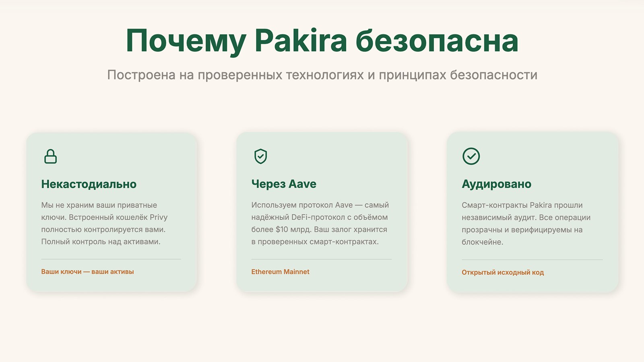Screen dimensions: 644x362
Task: Click the circled checkmark icon above Аудировано
Action: click(471, 156)
